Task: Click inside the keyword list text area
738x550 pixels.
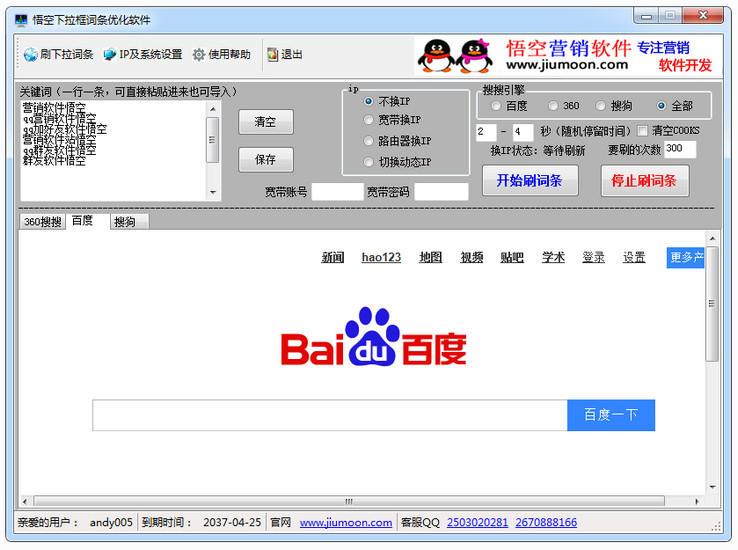Action: (113, 151)
